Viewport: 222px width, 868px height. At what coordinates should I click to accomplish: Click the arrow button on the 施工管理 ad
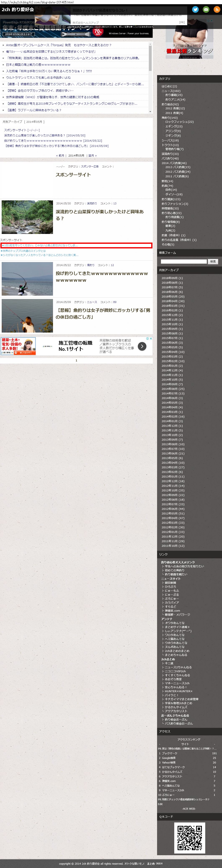[142, 346]
